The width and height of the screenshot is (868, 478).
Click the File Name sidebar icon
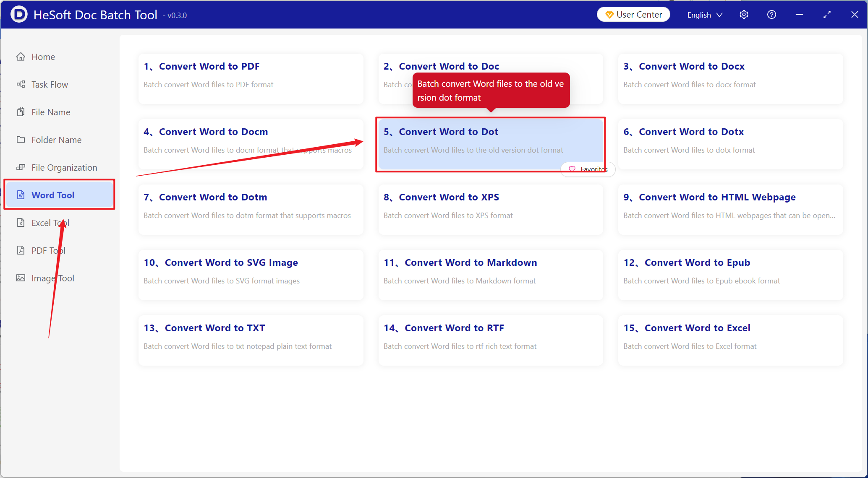click(21, 112)
